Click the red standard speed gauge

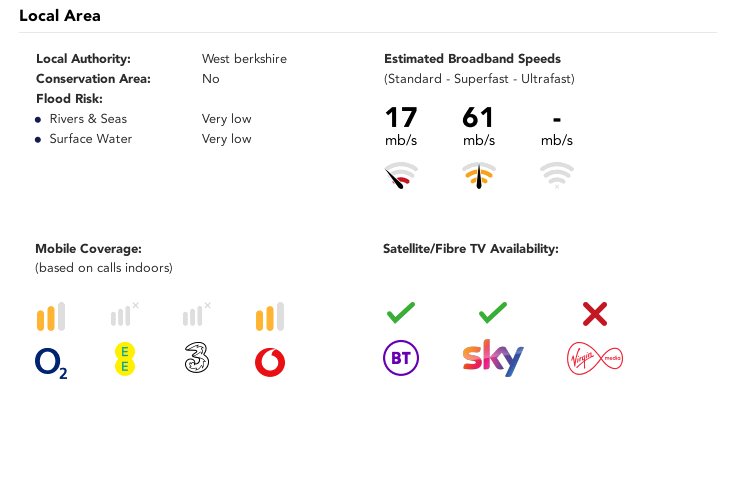(401, 175)
